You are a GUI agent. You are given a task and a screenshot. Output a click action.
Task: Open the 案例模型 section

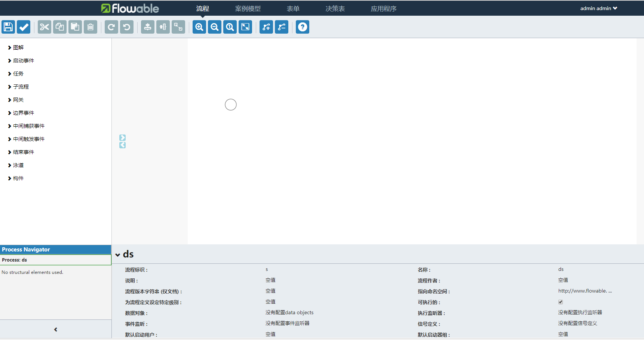[248, 8]
